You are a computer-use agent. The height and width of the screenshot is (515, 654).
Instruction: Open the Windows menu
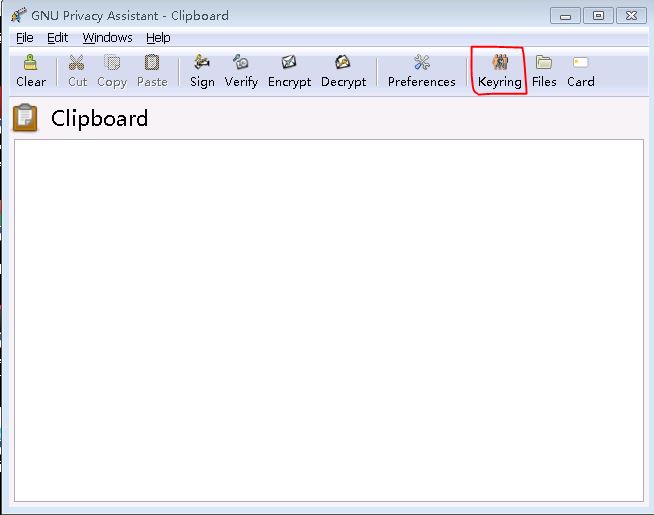coord(107,38)
